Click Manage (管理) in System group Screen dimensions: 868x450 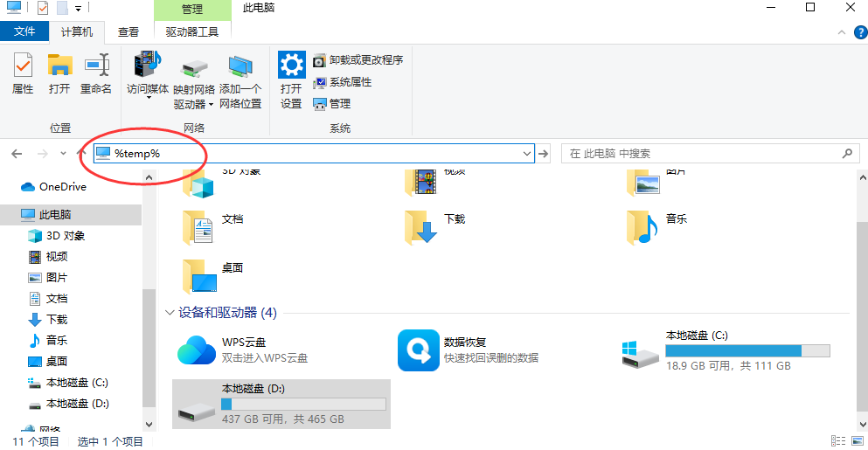point(331,103)
